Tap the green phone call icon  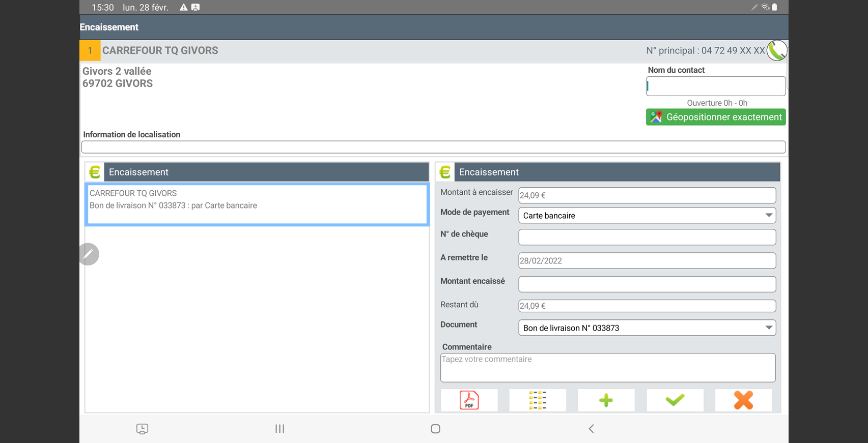click(x=777, y=50)
